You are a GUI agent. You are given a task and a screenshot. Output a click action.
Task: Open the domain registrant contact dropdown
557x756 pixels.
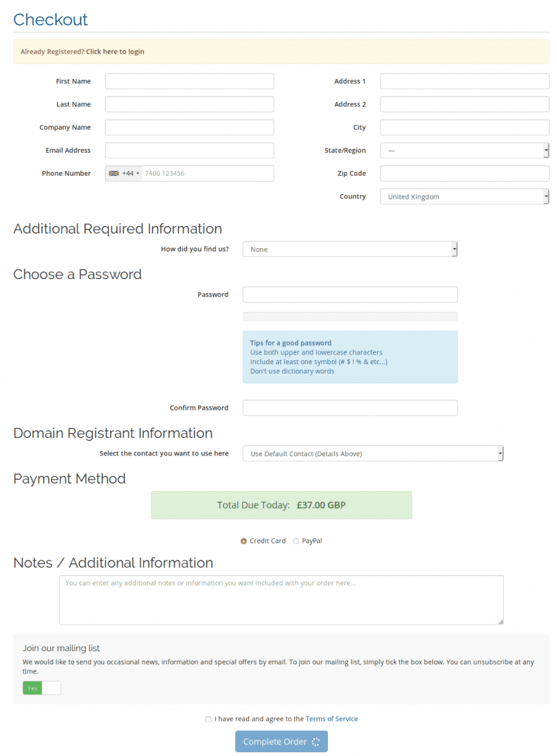pos(373,454)
